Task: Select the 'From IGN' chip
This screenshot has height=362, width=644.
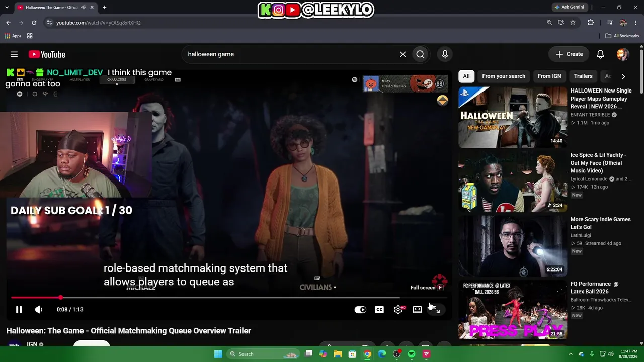Action: pyautogui.click(x=549, y=76)
